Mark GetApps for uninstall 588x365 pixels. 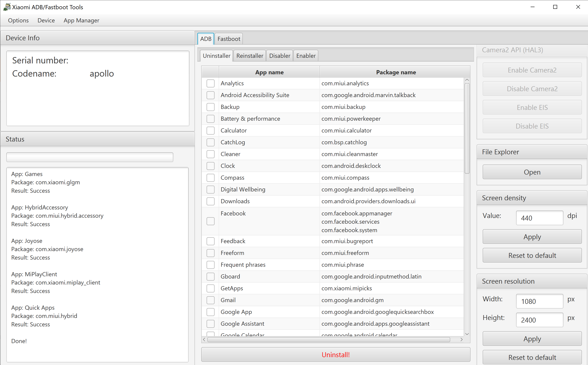pos(210,288)
